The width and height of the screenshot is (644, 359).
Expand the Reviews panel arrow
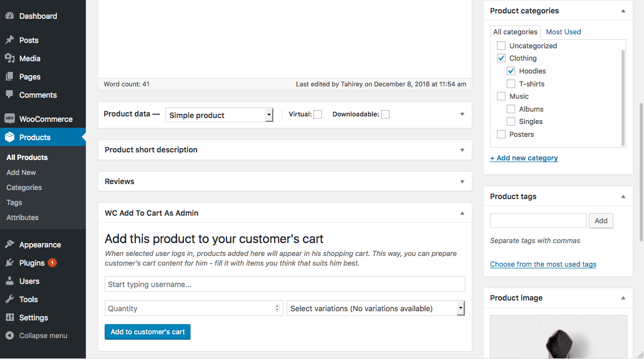tap(463, 181)
